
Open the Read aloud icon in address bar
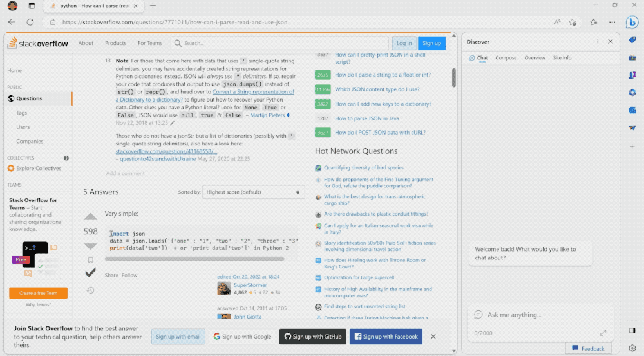(x=557, y=22)
